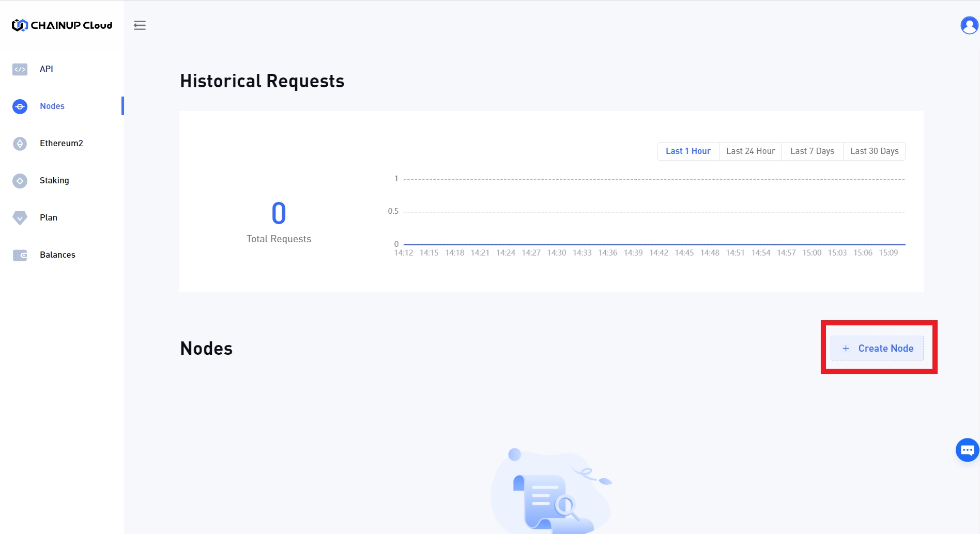
Task: Switch to Last 24 Hour range
Action: click(750, 151)
